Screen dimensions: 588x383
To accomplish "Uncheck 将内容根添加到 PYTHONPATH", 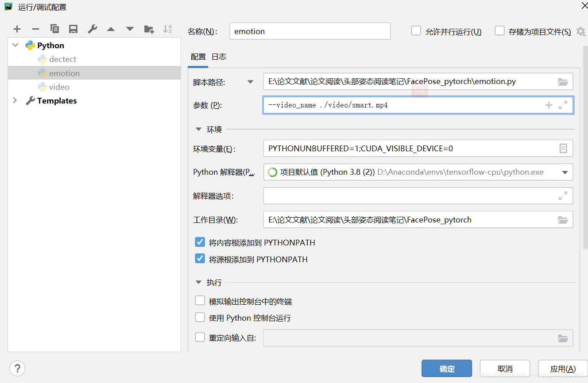I will click(200, 242).
